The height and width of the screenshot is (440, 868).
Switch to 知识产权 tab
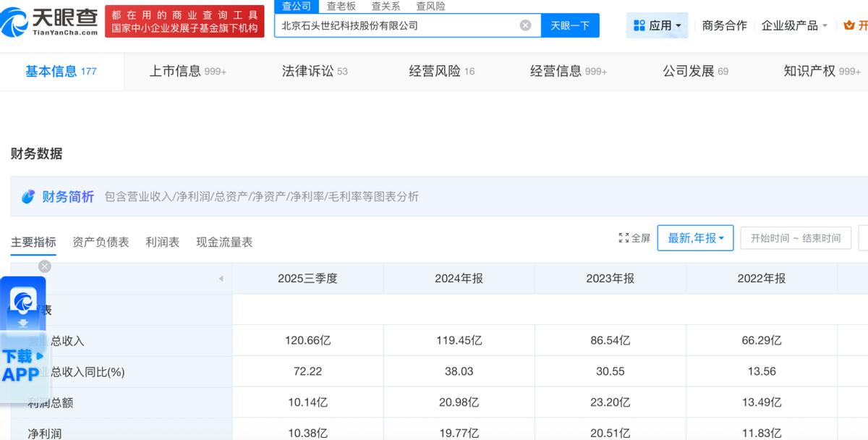tap(822, 71)
